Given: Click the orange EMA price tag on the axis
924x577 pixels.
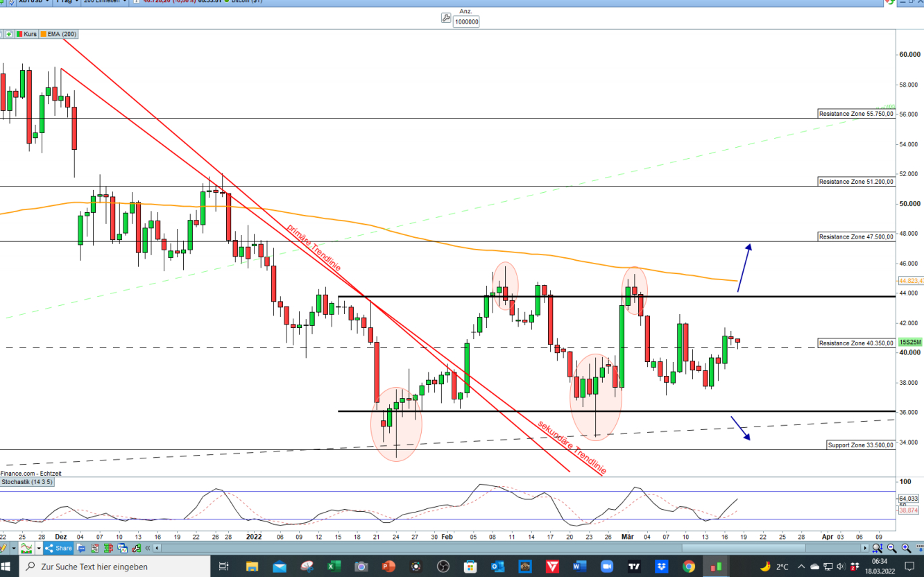Looking at the screenshot, I should coord(911,281).
